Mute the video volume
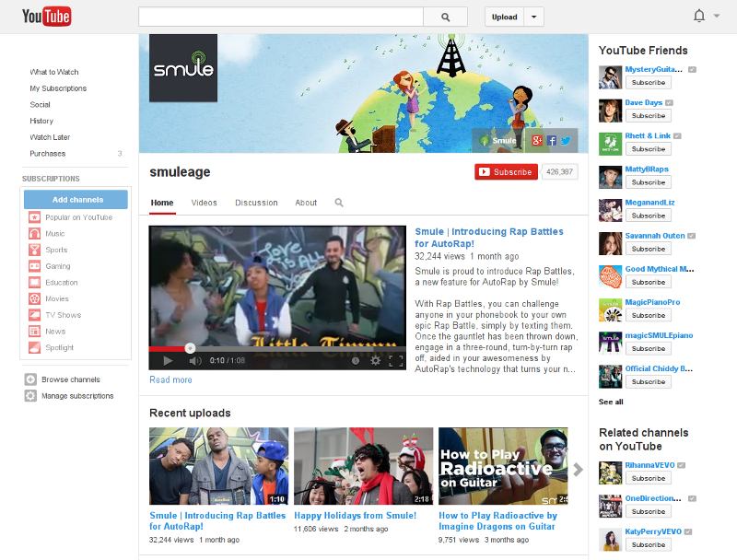The image size is (737, 560). (195, 361)
